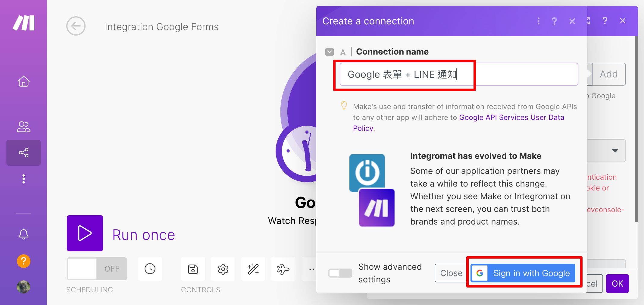Open the orange help question icon
Viewport: 644px width, 305px height.
click(x=23, y=261)
